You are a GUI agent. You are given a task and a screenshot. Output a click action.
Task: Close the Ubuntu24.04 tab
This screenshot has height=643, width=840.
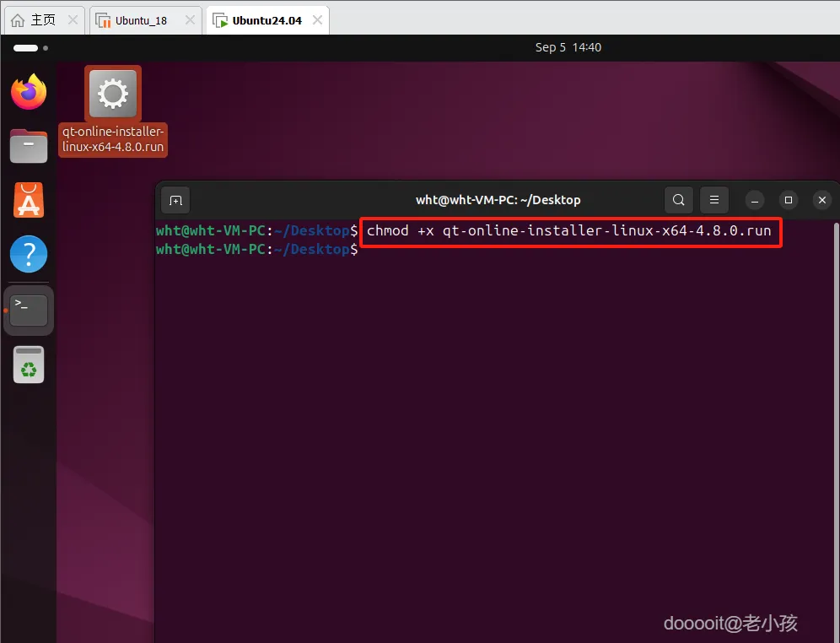(318, 19)
